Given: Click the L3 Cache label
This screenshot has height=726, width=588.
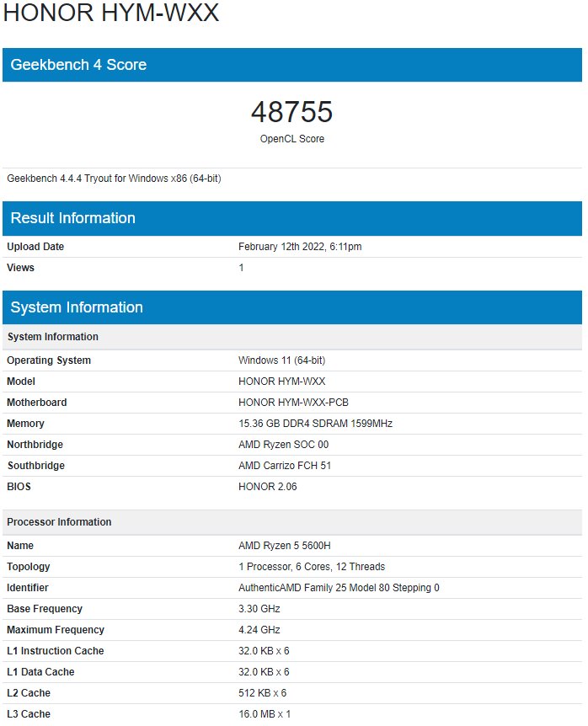Looking at the screenshot, I should point(29,714).
